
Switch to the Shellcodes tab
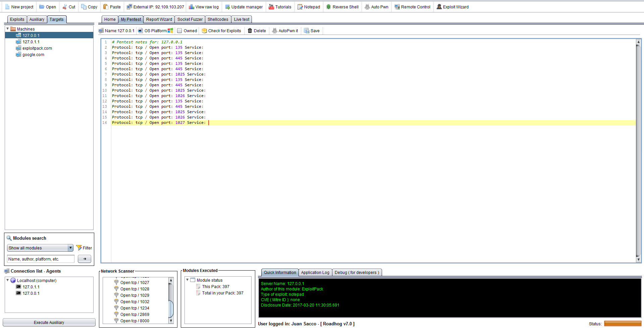pyautogui.click(x=218, y=19)
